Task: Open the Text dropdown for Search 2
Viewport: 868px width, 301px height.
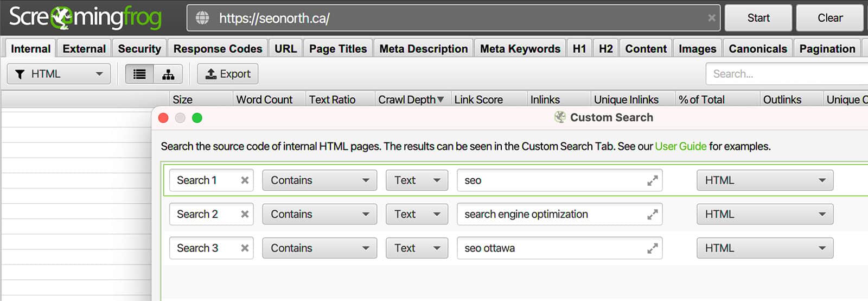Action: click(x=417, y=214)
